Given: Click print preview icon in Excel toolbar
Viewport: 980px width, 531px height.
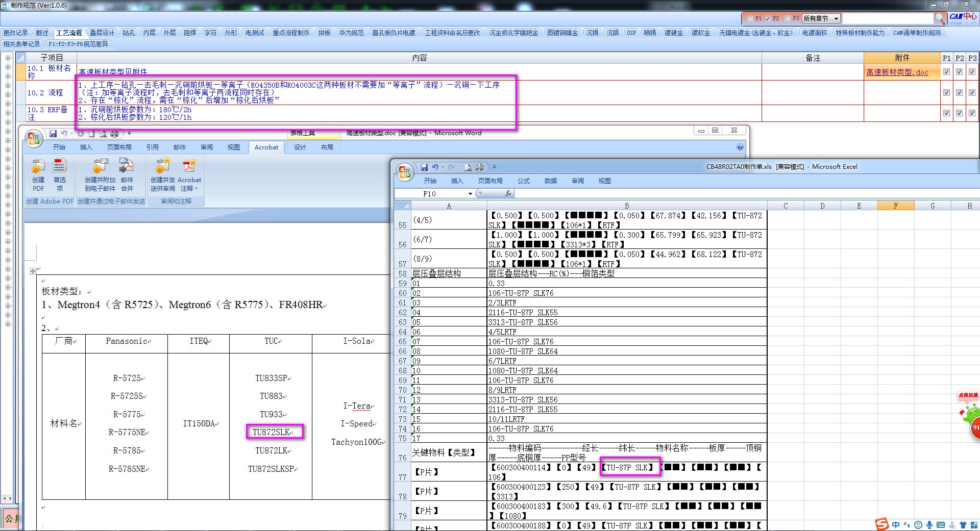Looking at the screenshot, I should (468, 167).
